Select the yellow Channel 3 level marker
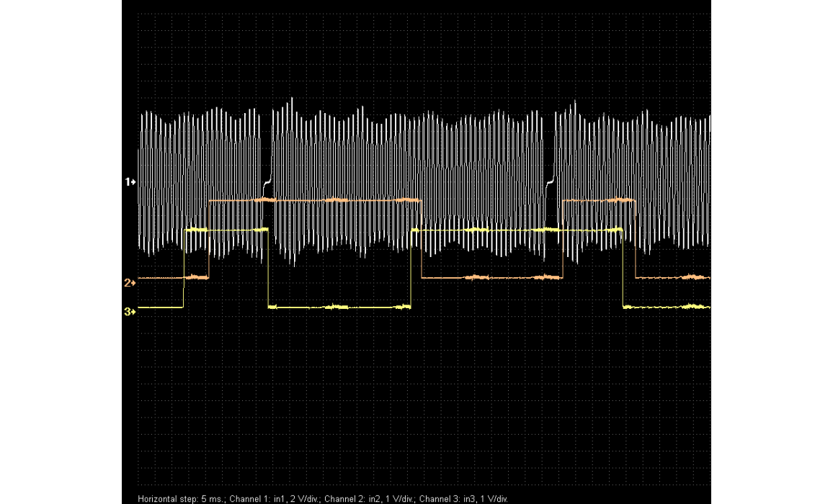 [130, 312]
